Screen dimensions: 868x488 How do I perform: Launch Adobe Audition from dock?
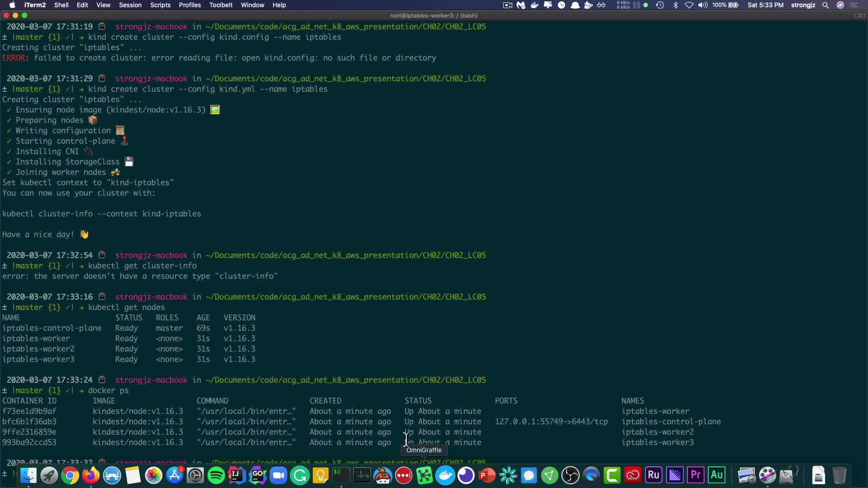tap(717, 475)
